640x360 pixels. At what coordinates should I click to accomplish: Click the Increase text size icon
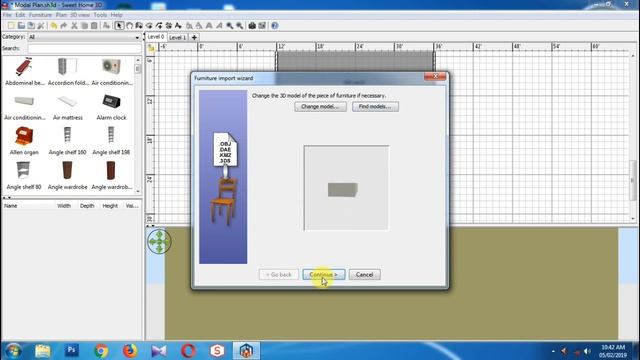[189, 26]
